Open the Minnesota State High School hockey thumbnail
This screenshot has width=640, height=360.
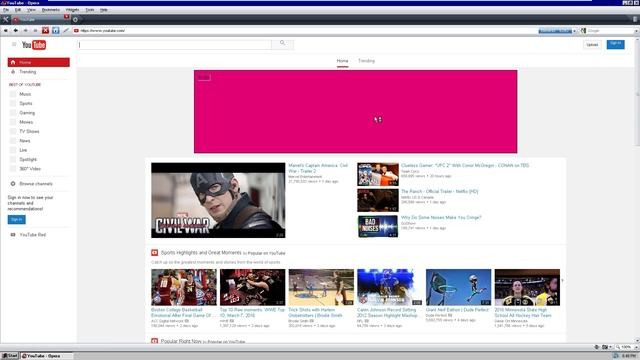[527, 287]
